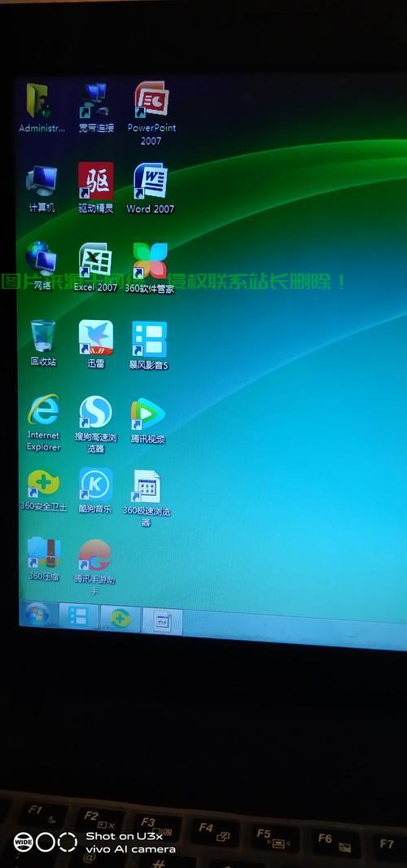Select the 搜狗高速浏览器 browser icon

[x=95, y=412]
